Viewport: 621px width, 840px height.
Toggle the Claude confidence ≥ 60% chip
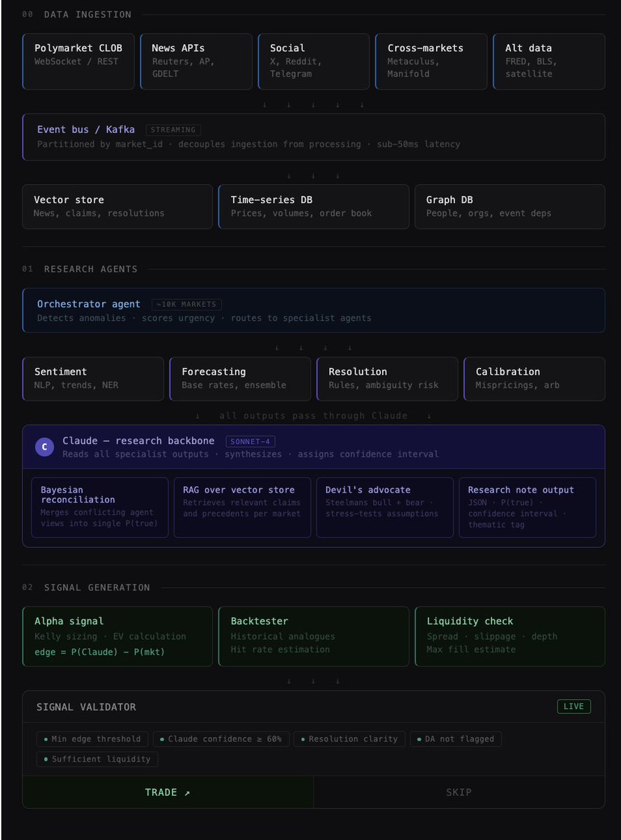(221, 738)
